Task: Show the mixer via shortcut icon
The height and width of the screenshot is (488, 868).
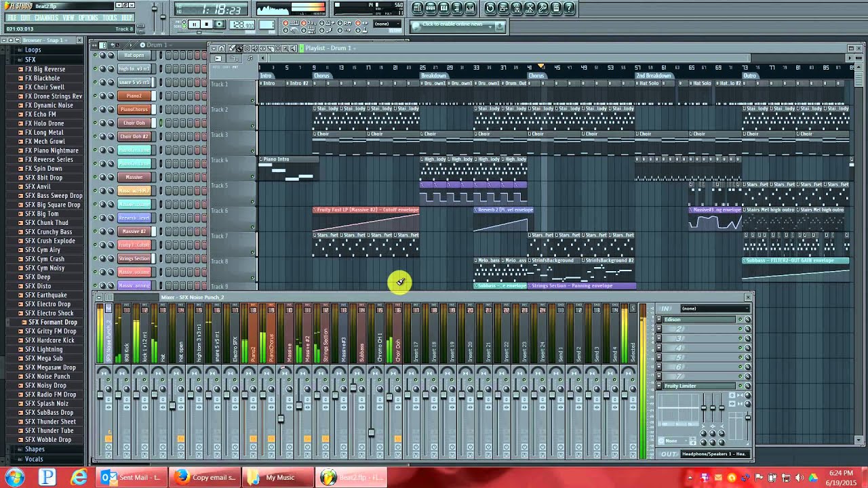Action: click(x=470, y=8)
